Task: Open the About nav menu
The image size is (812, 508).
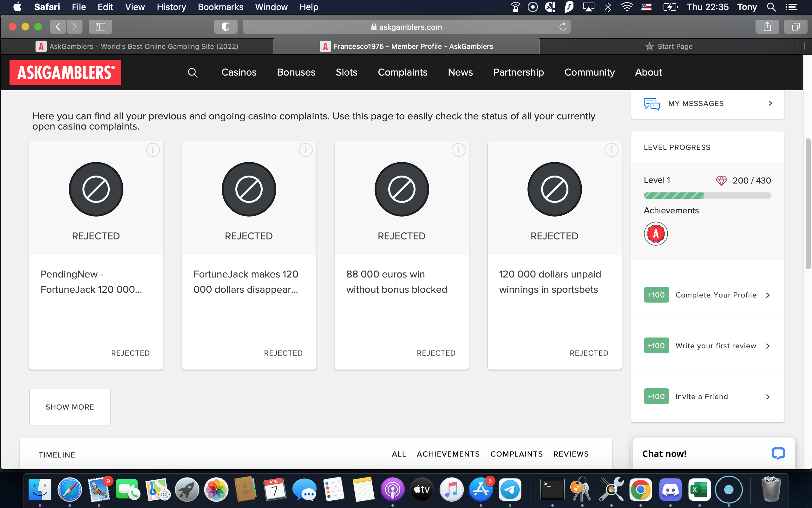Action: click(x=648, y=72)
